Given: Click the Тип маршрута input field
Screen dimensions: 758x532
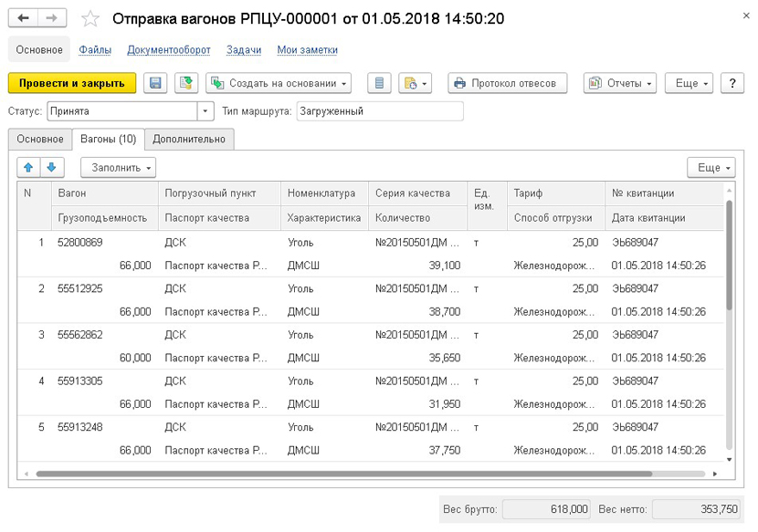Looking at the screenshot, I should [x=379, y=111].
